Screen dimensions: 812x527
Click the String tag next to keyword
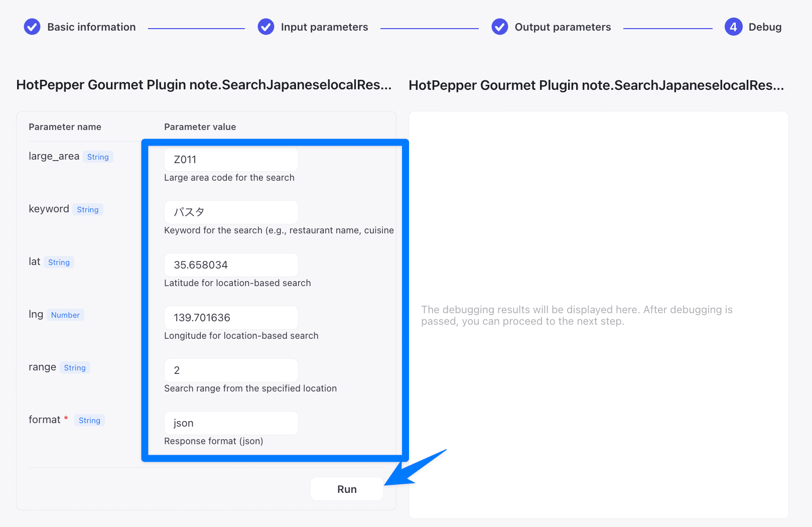click(x=88, y=210)
